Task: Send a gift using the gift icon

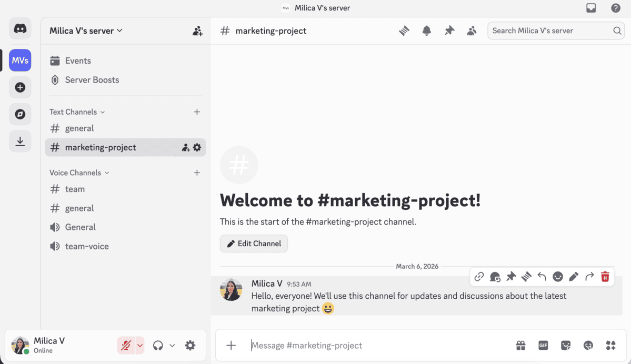Action: (x=520, y=346)
